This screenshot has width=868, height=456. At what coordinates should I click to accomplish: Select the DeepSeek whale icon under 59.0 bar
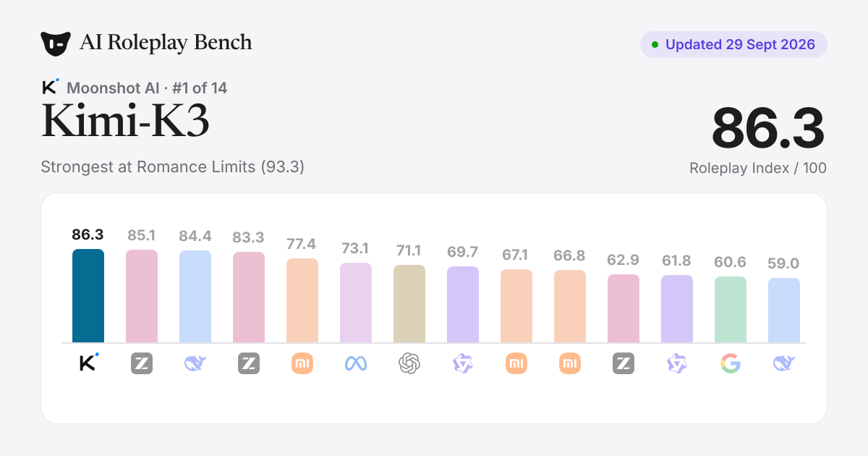[x=784, y=363]
